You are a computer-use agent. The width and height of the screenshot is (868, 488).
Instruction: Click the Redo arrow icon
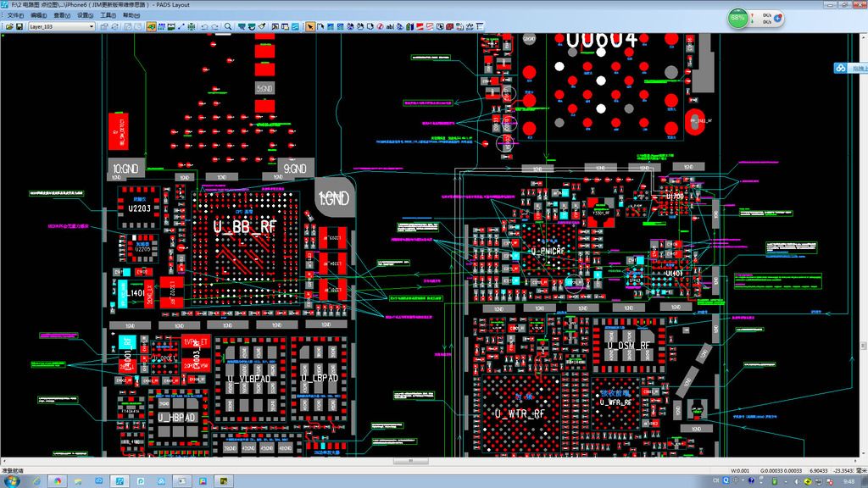(x=215, y=26)
